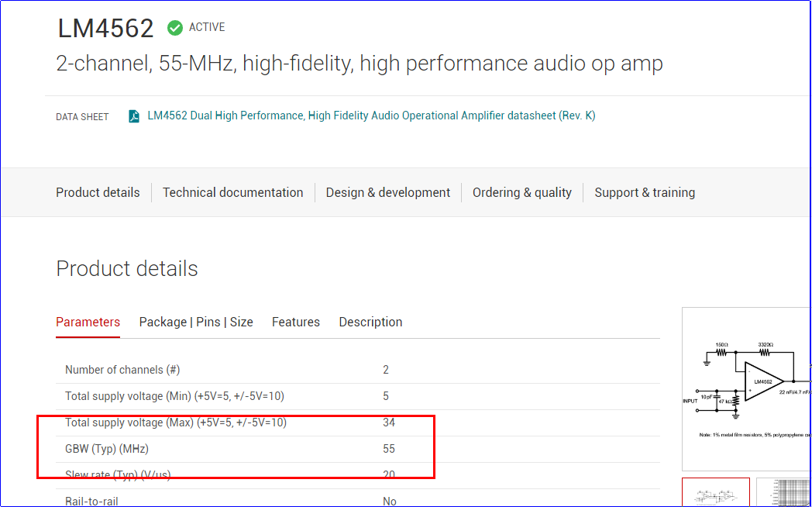The width and height of the screenshot is (812, 507).
Task: Click Rail-to-rail row label
Action: pyautogui.click(x=90, y=502)
